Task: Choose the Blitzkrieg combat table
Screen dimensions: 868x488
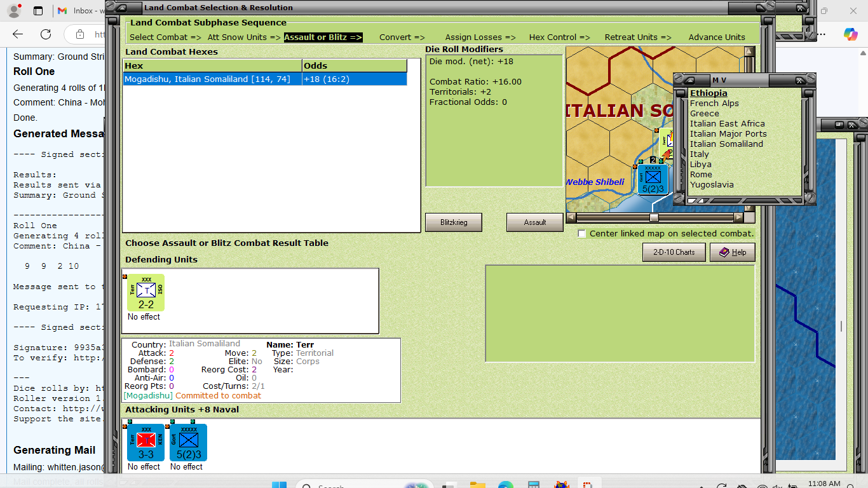Action: tap(454, 222)
